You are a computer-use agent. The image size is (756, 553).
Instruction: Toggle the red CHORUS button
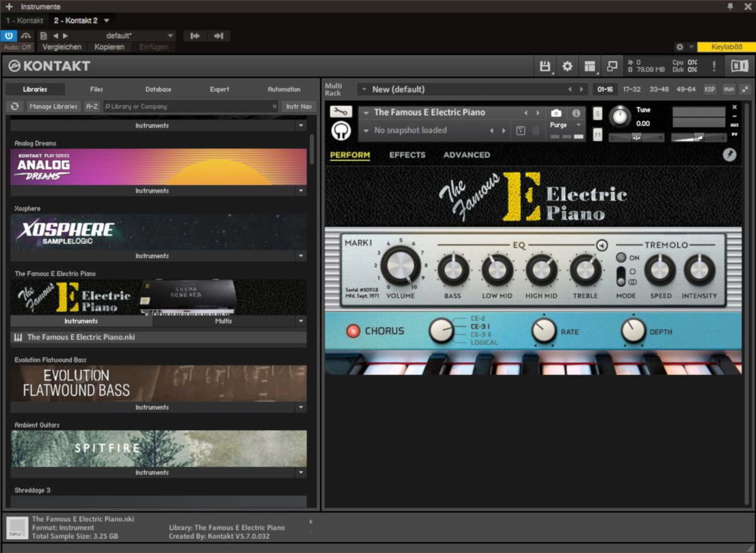click(353, 330)
